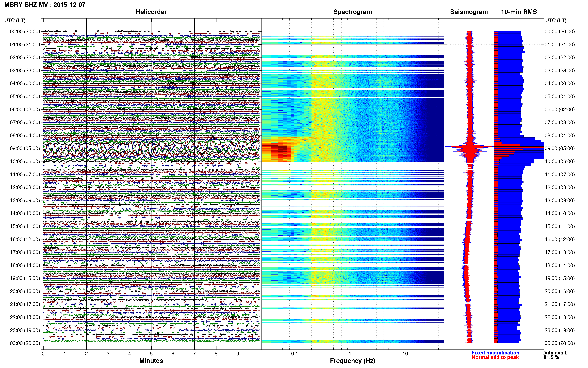The image size is (588, 368).
Task: Click '11:00 (07:00)' on the left time axis
Action: (25, 174)
